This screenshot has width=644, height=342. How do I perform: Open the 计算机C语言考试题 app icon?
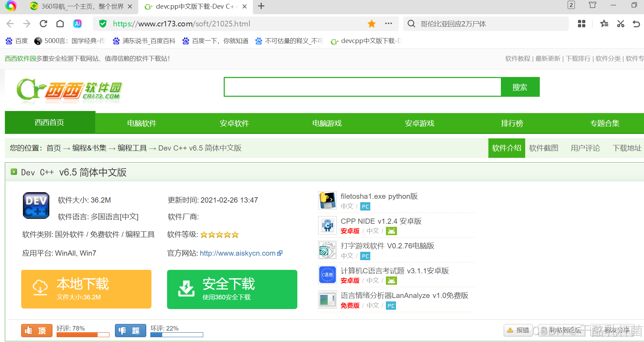(x=328, y=275)
